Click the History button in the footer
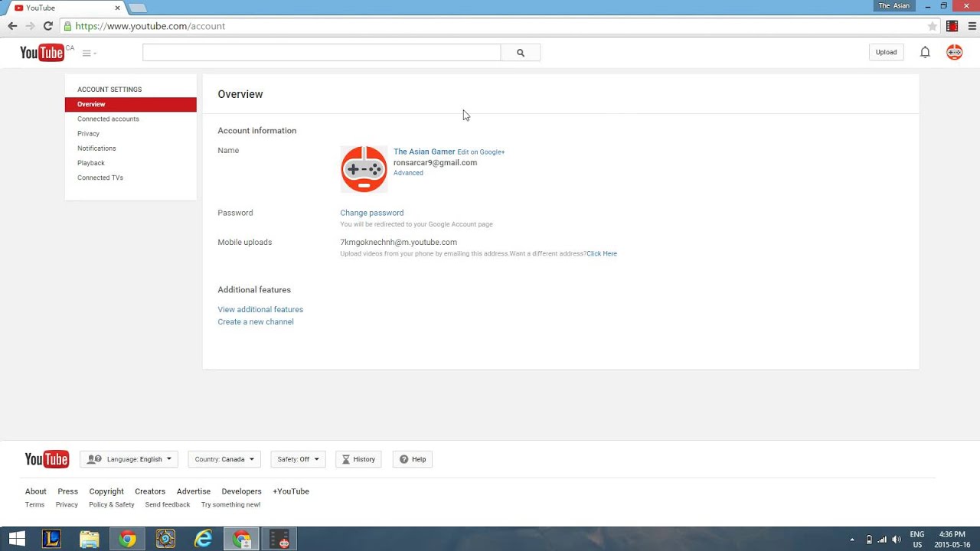The width and height of the screenshot is (980, 551). 358,459
